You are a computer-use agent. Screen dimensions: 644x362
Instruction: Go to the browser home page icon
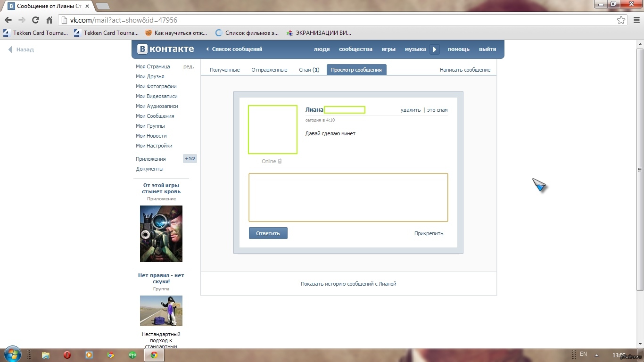(49, 20)
